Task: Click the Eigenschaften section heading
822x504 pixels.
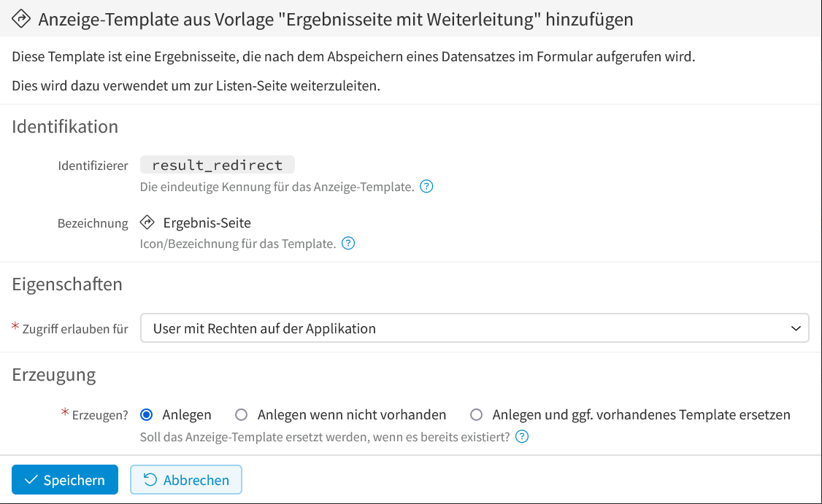Action: (67, 284)
